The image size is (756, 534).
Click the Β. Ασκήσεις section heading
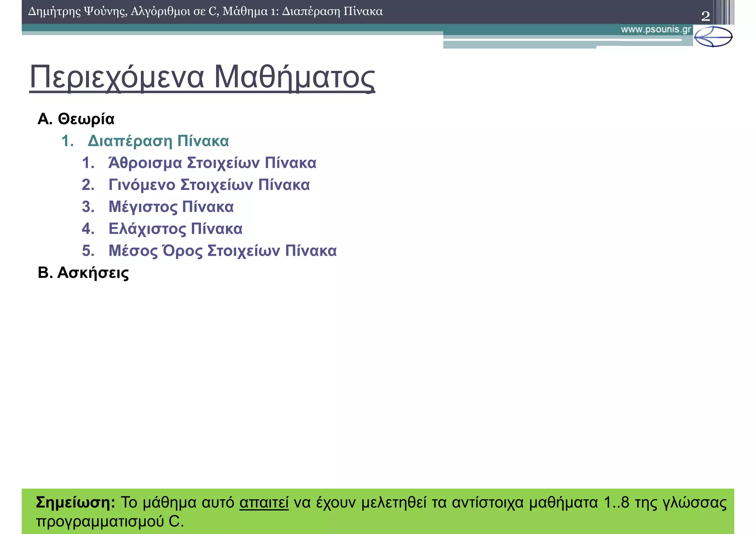pyautogui.click(x=83, y=273)
